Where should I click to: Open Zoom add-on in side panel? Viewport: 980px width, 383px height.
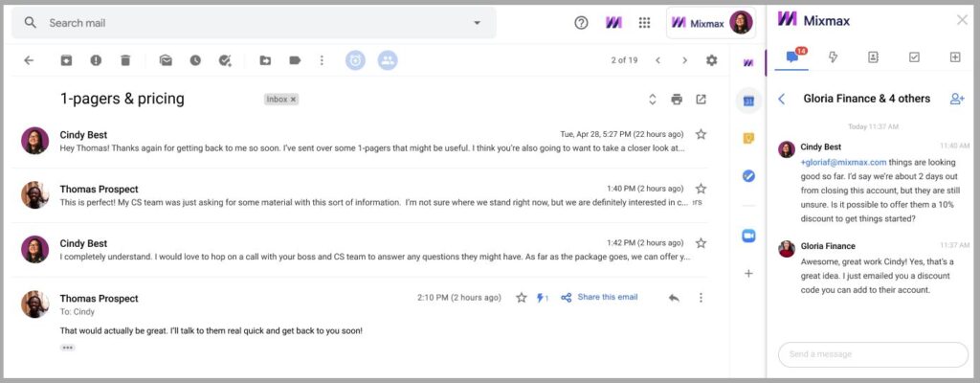(748, 236)
